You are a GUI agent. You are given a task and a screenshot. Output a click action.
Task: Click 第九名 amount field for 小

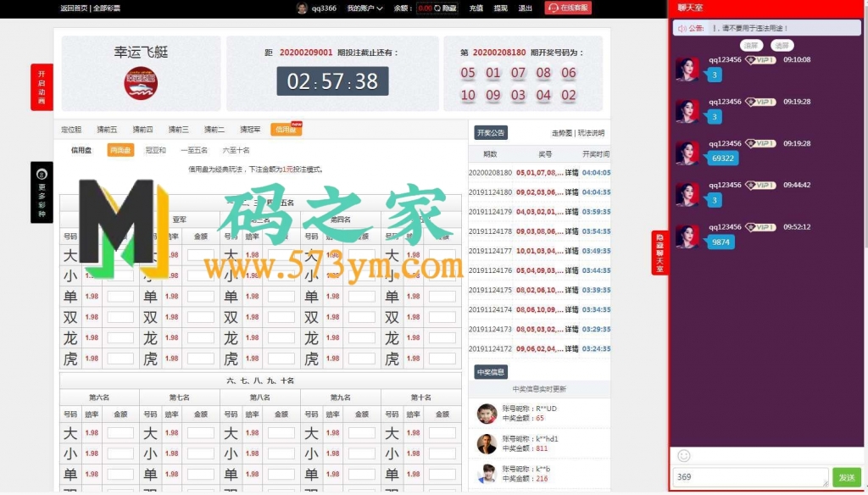(x=361, y=453)
